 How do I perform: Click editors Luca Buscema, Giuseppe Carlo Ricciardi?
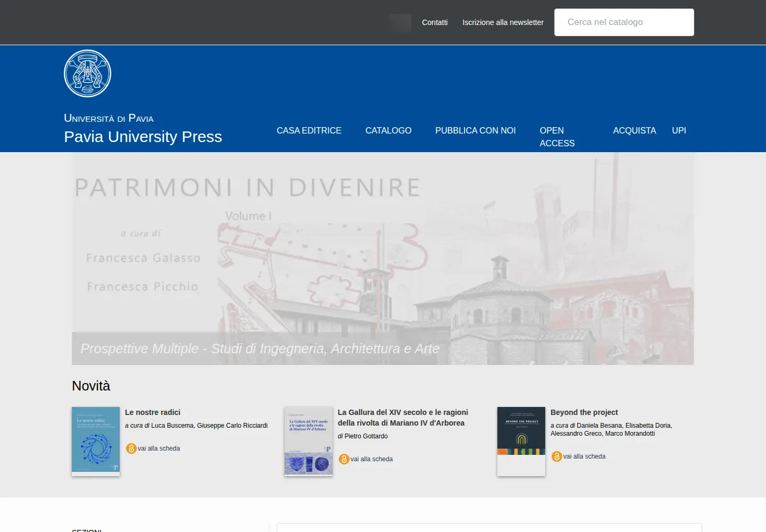click(x=209, y=426)
